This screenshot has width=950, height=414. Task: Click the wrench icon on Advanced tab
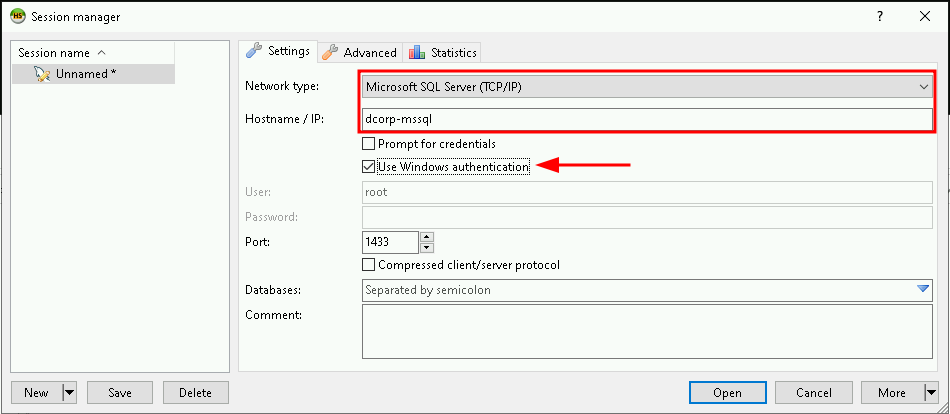click(x=329, y=52)
